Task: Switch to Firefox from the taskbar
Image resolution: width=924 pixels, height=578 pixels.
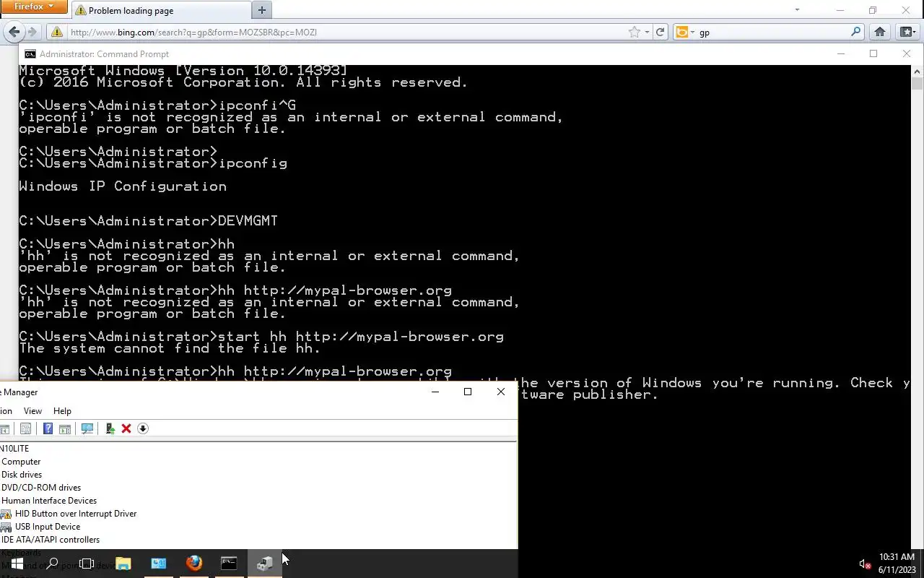Action: point(193,564)
